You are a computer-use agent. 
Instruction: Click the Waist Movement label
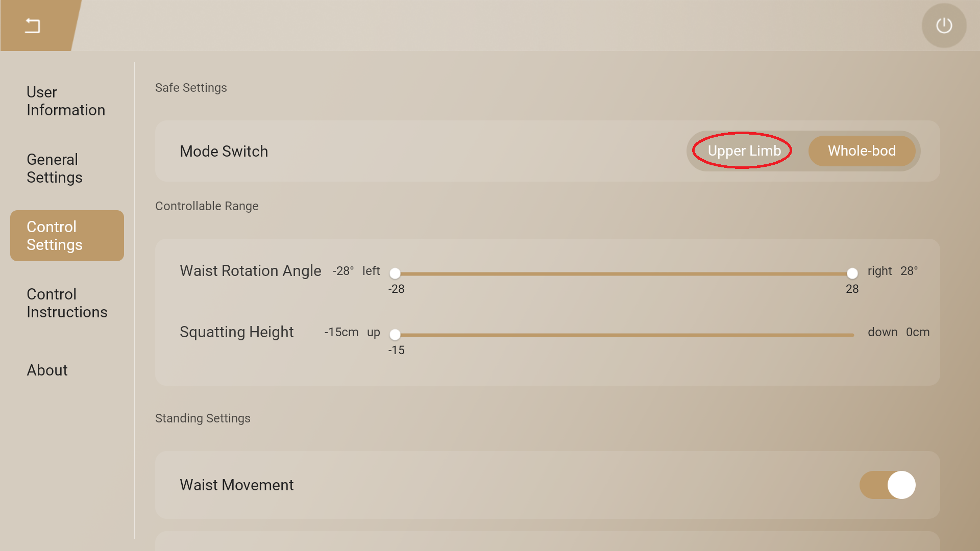236,485
